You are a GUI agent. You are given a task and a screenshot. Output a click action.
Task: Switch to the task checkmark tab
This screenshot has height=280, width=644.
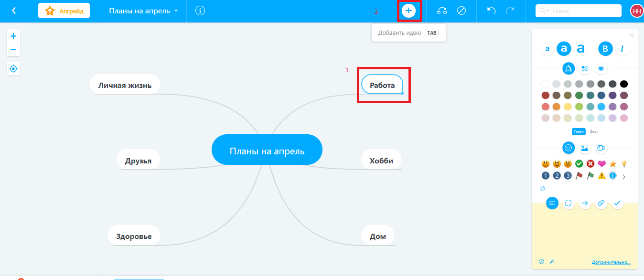click(617, 203)
